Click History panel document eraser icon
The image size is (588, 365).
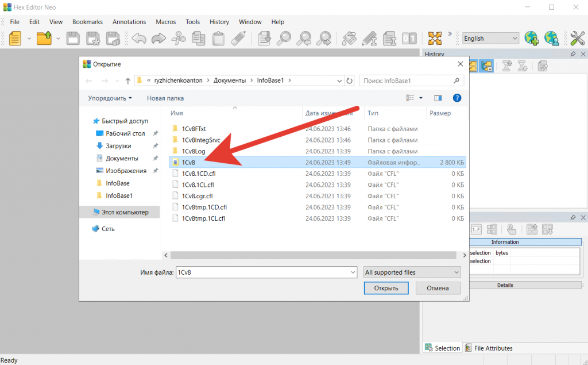pos(543,67)
